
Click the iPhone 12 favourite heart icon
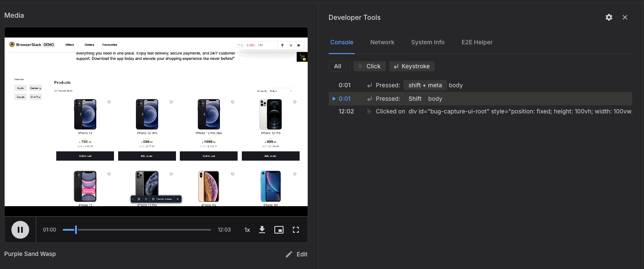click(x=109, y=102)
